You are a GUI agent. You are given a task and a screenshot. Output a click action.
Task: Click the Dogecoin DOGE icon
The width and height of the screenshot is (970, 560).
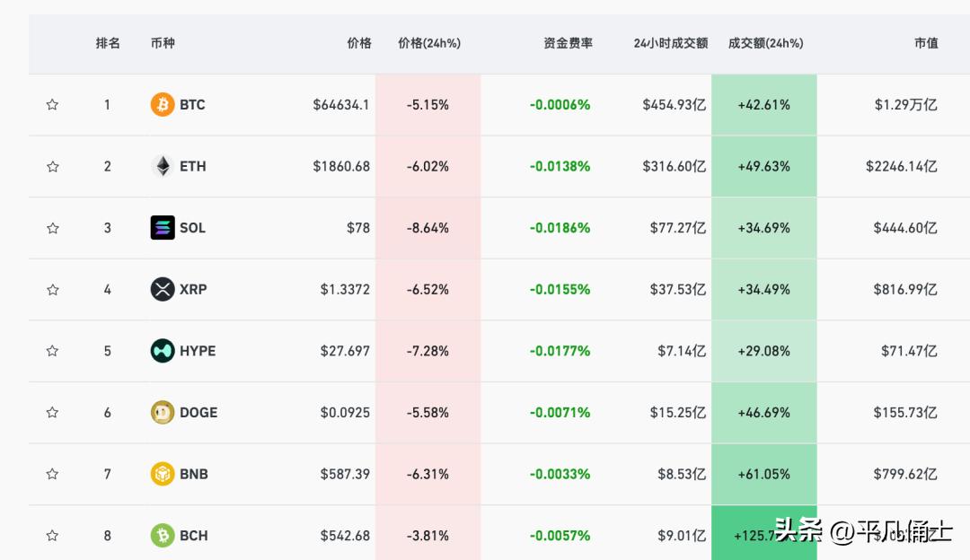[162, 412]
